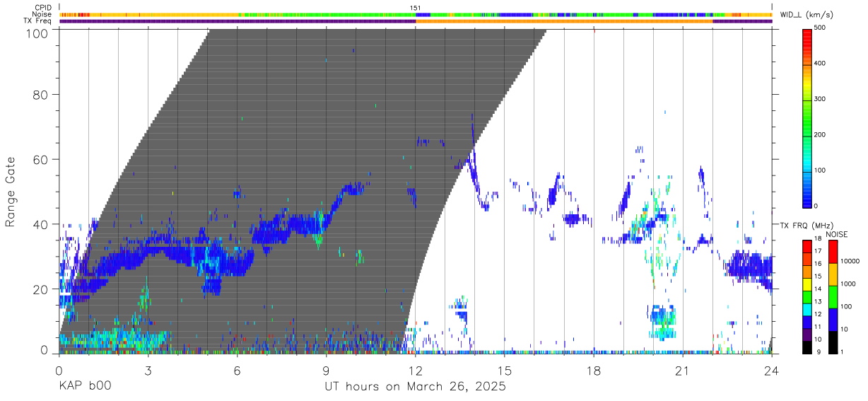The image size is (868, 401).
Task: Click the Range Gate axis title
Action: coord(11,191)
